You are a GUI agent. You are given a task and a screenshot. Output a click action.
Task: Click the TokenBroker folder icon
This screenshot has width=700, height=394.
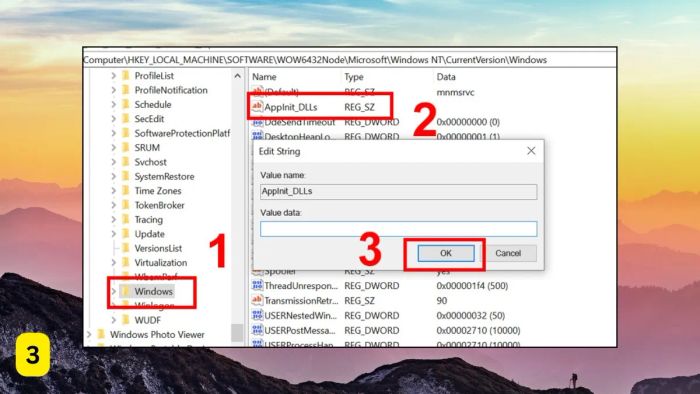(126, 205)
